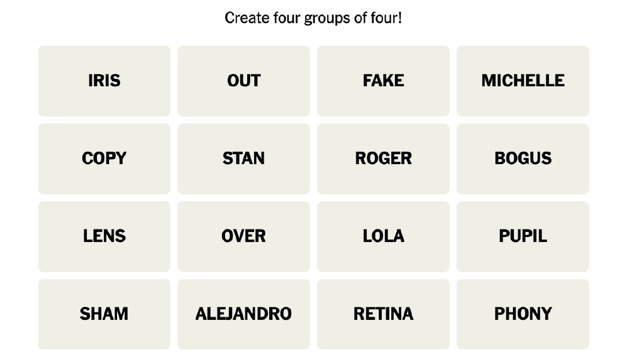The height and width of the screenshot is (362, 644).
Task: Click the word PUPIL in the right column
Action: (523, 236)
